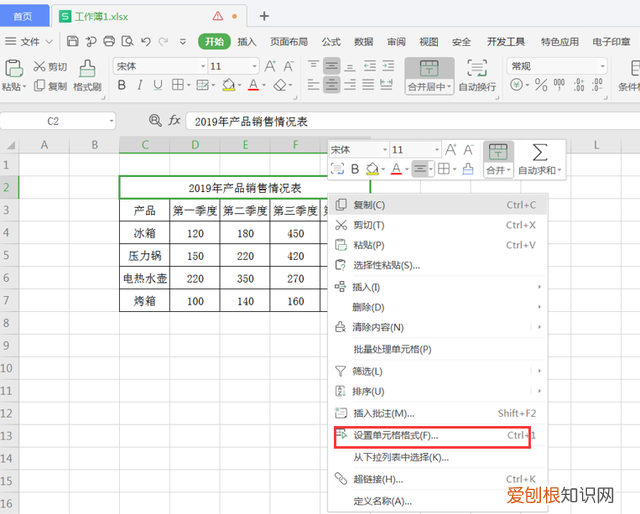Viewport: 640px width, 514px height.
Task: Toggle Wrap Text (自动换行)
Action: click(477, 76)
